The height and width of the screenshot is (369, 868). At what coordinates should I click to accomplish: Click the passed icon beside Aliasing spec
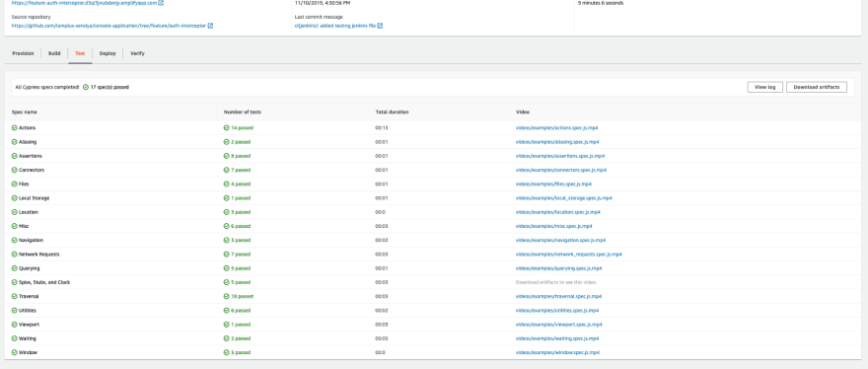pyautogui.click(x=15, y=142)
